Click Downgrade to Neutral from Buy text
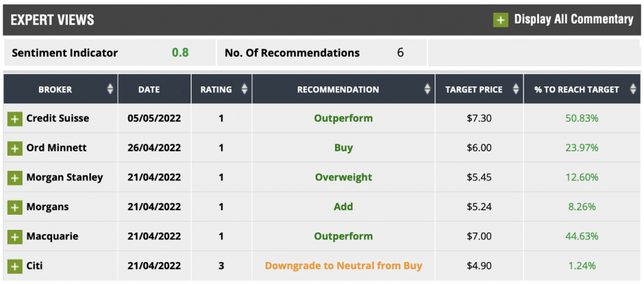This screenshot has width=644, height=284. [343, 266]
